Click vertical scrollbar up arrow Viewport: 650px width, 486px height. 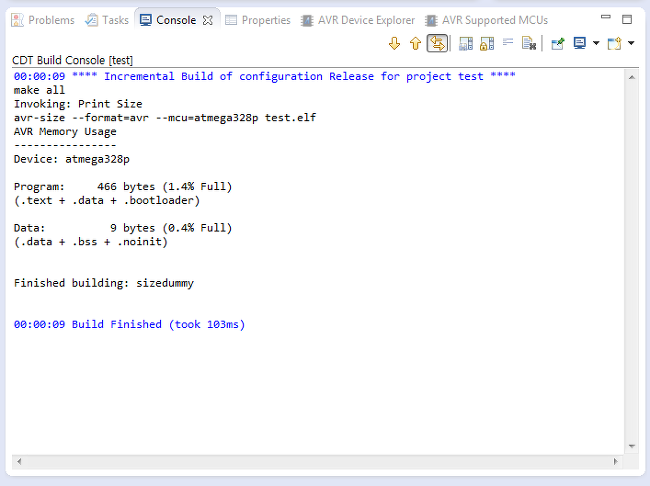pos(632,78)
